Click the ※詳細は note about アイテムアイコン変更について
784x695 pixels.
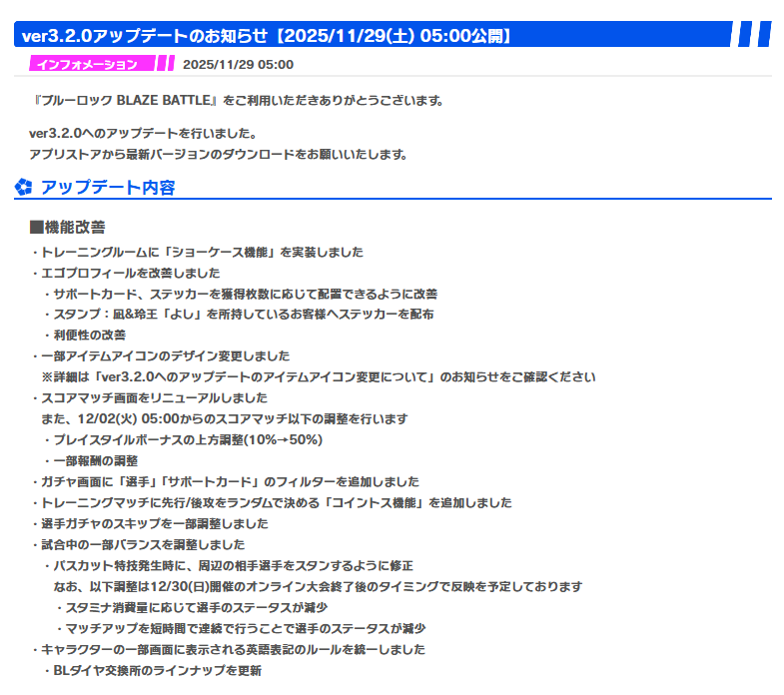319,377
